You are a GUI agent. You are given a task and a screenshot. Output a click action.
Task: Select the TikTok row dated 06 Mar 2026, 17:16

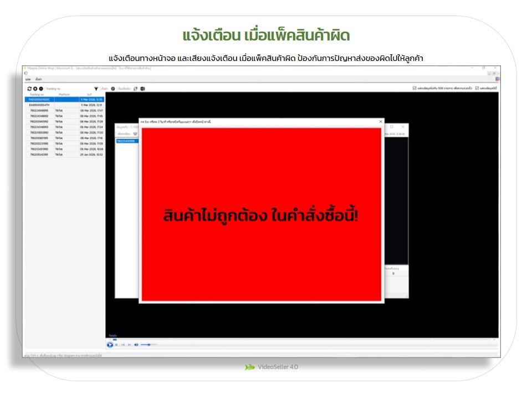(x=64, y=138)
